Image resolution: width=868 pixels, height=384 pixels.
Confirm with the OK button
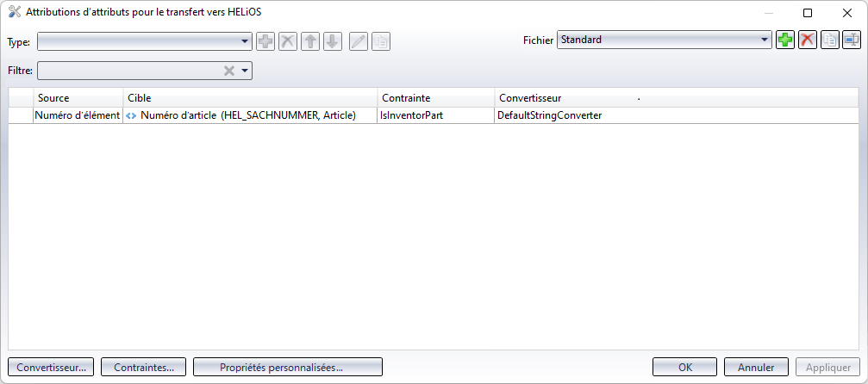pos(684,368)
